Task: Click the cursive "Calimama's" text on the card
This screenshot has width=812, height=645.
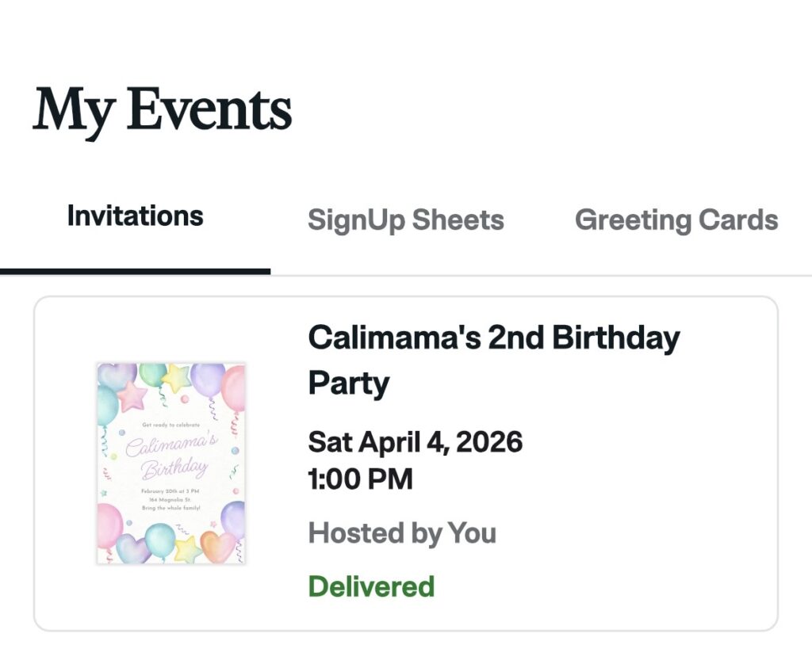Action: tap(170, 446)
